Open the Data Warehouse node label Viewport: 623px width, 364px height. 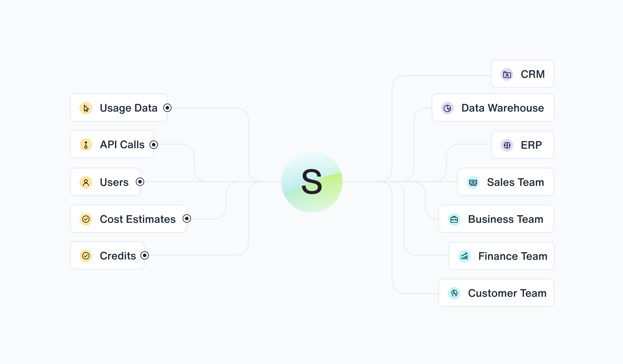[x=502, y=108]
